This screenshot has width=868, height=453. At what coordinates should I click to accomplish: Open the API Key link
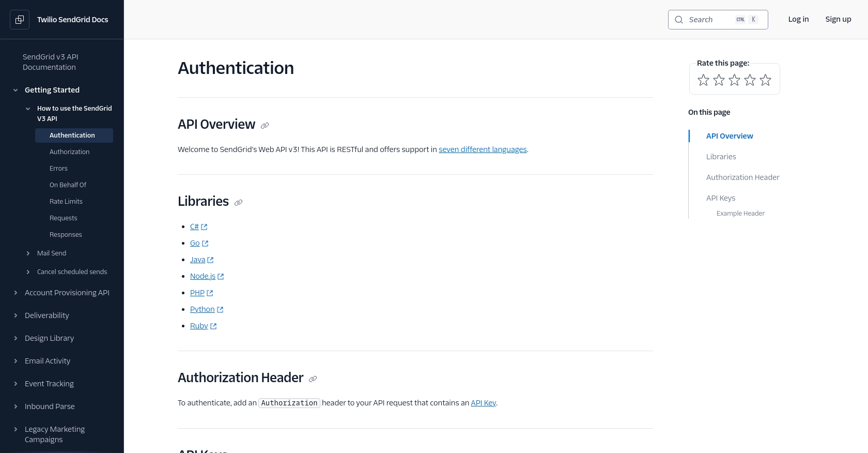(483, 403)
